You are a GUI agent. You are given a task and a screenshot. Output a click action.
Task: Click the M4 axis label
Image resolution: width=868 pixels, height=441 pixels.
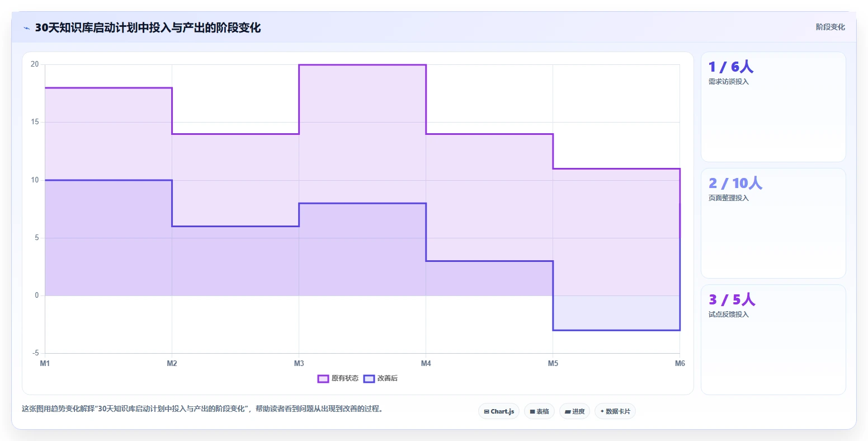[x=426, y=364]
